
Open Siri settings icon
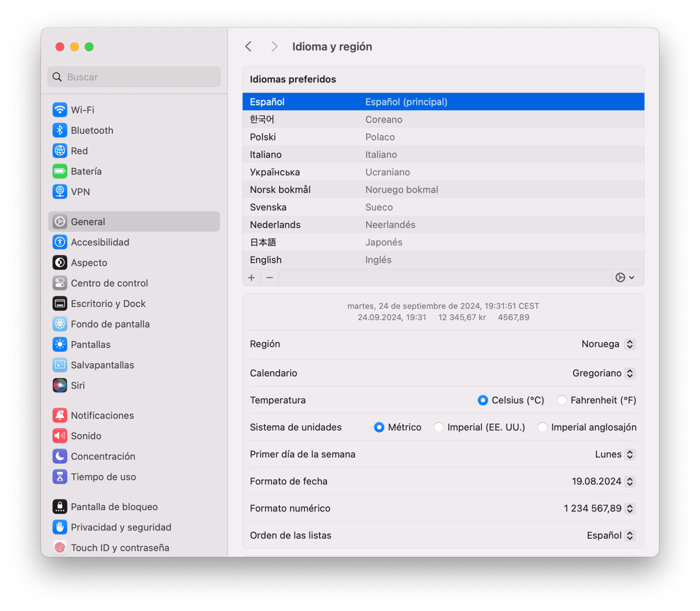(x=60, y=385)
